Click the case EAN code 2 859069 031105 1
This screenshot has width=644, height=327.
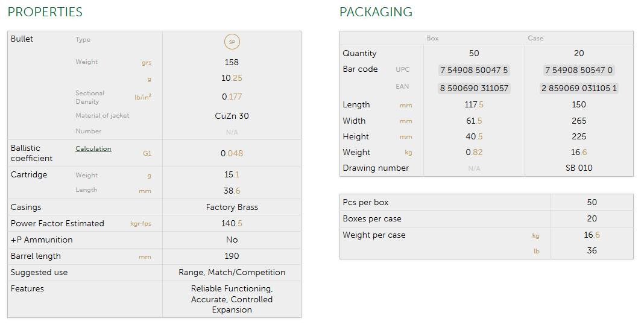pyautogui.click(x=579, y=88)
